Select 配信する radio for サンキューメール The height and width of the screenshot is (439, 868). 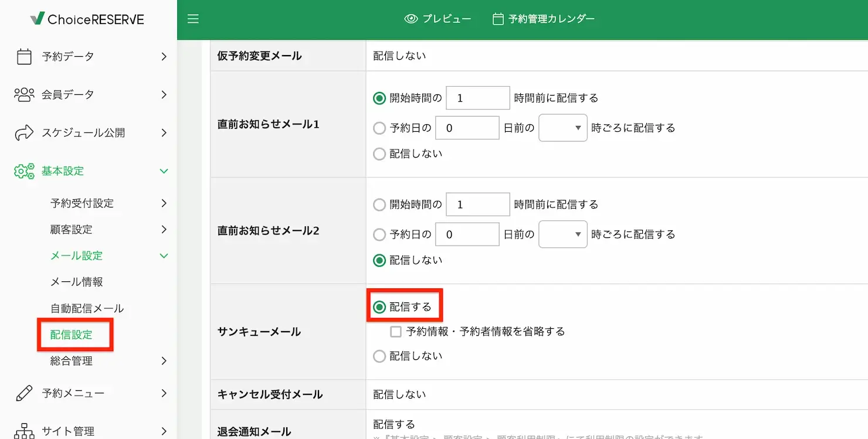click(x=379, y=307)
